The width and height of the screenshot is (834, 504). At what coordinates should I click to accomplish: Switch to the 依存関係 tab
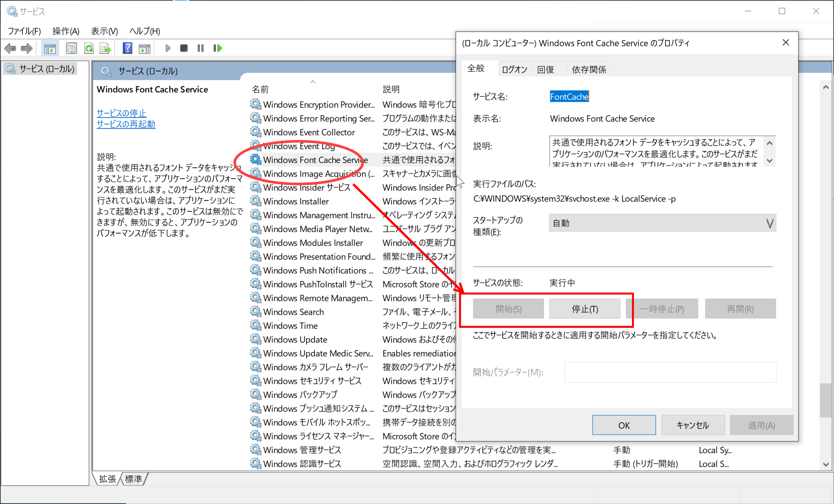coord(589,70)
